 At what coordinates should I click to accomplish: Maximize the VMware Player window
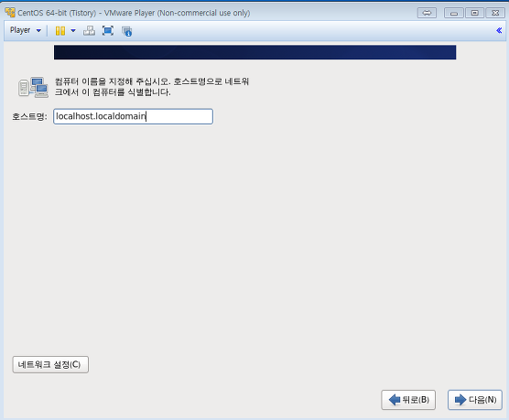tap(474, 13)
